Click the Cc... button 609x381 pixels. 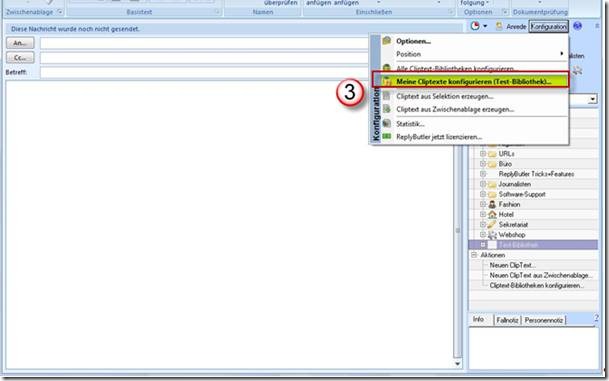20,58
